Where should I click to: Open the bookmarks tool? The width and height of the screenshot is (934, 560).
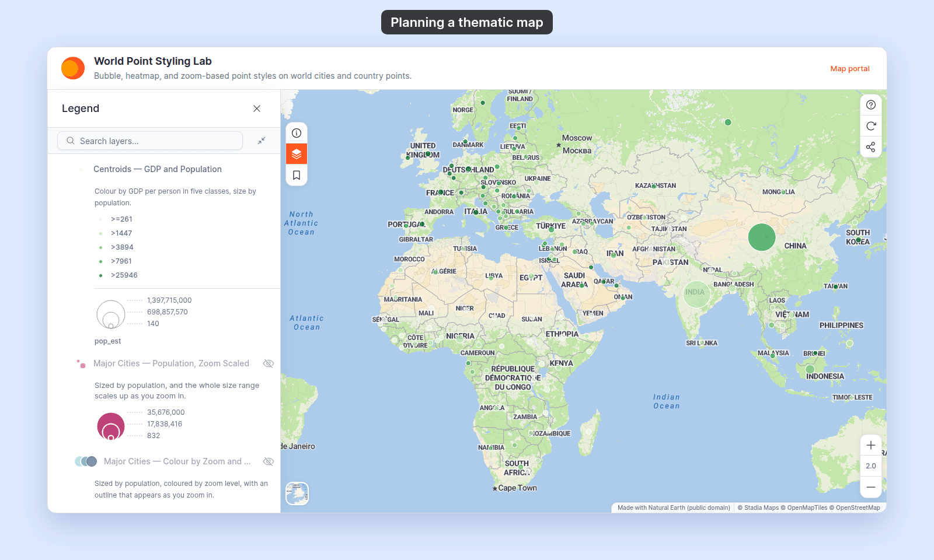[x=297, y=175]
